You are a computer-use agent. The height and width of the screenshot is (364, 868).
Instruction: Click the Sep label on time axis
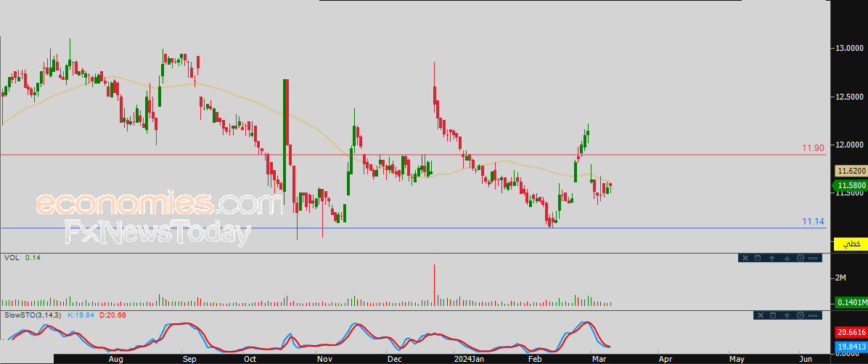(189, 359)
